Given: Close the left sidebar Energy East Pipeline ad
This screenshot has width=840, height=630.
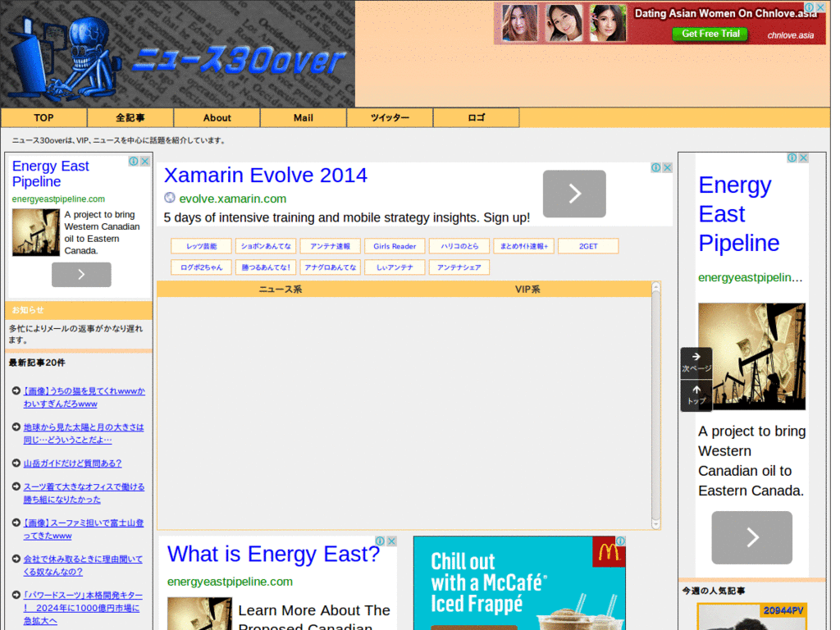Looking at the screenshot, I should pos(145,162).
